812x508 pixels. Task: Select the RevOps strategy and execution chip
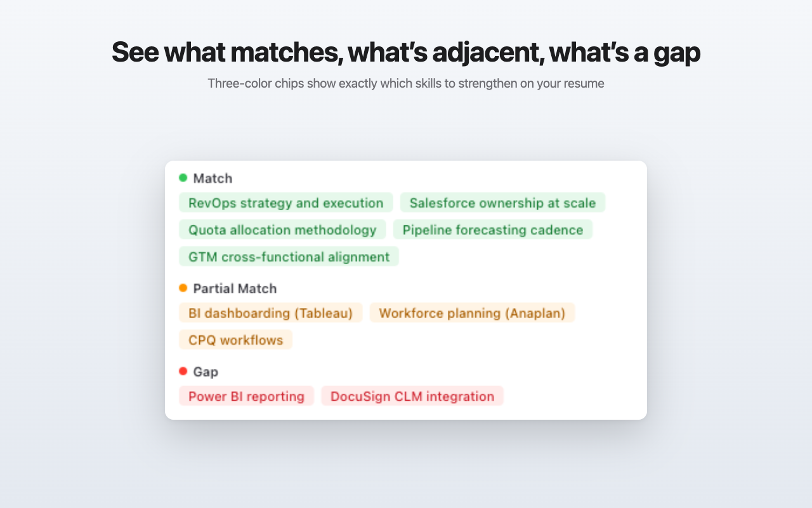[x=286, y=203]
